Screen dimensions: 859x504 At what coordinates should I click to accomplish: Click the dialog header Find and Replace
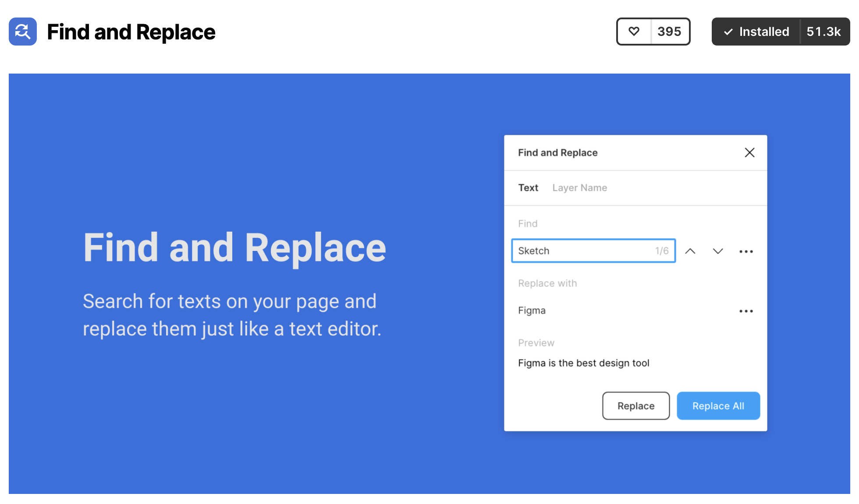click(557, 152)
